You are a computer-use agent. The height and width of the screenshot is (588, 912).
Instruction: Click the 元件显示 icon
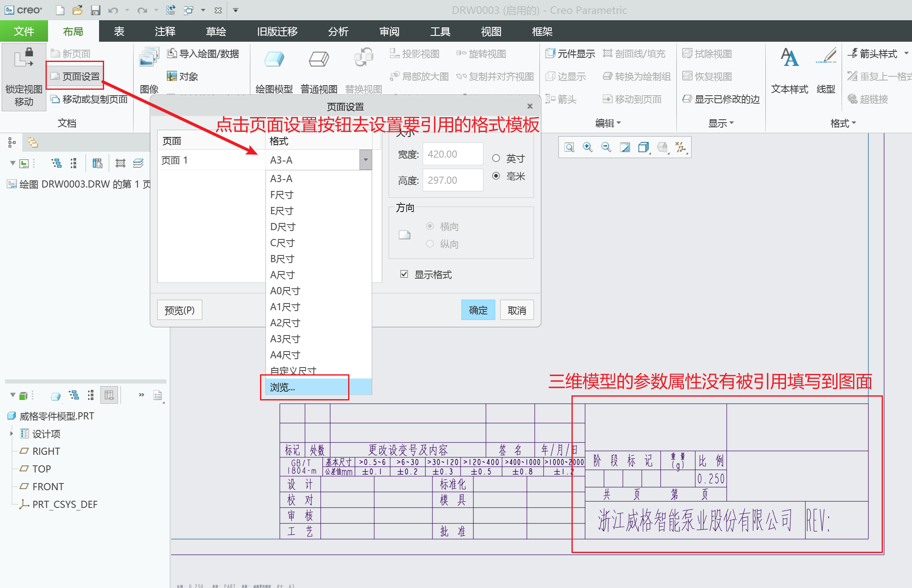point(550,54)
